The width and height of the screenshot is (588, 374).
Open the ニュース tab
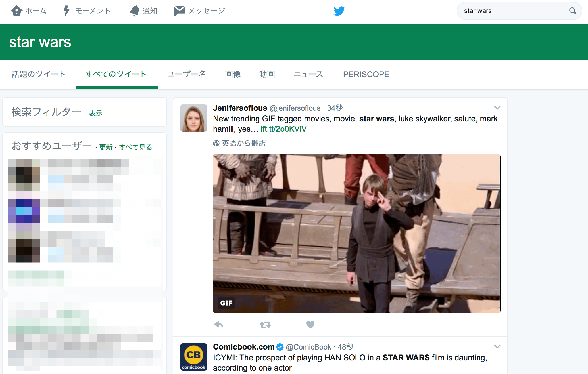tap(308, 74)
